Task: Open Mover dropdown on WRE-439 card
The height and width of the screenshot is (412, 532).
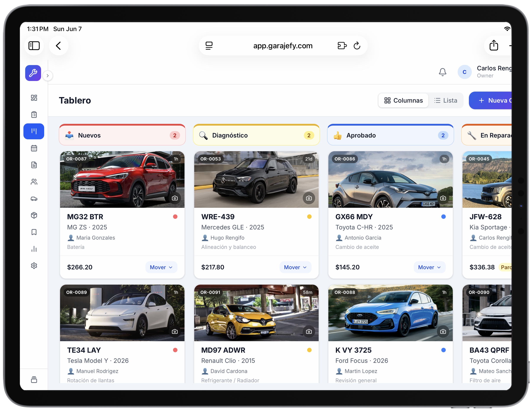Action: click(x=295, y=267)
